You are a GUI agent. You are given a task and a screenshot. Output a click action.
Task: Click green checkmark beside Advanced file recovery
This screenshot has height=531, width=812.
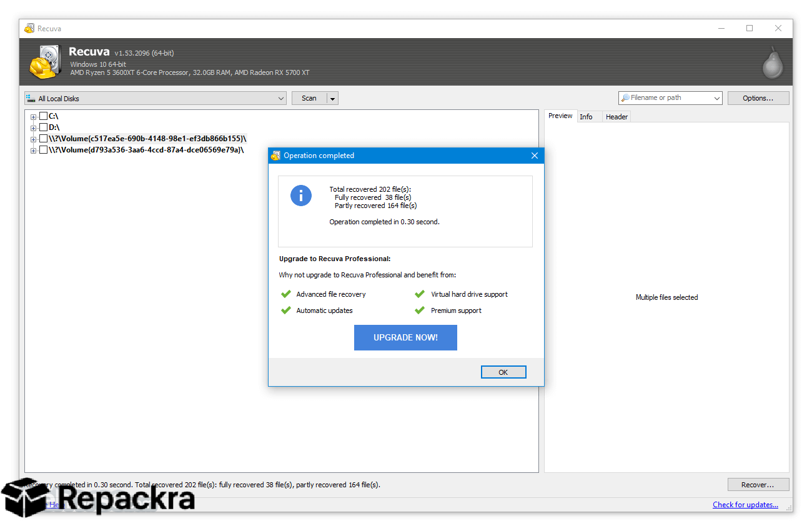point(286,294)
